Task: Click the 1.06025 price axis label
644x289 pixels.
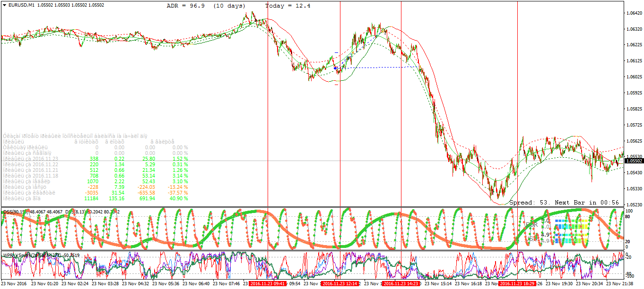Action: point(634,76)
